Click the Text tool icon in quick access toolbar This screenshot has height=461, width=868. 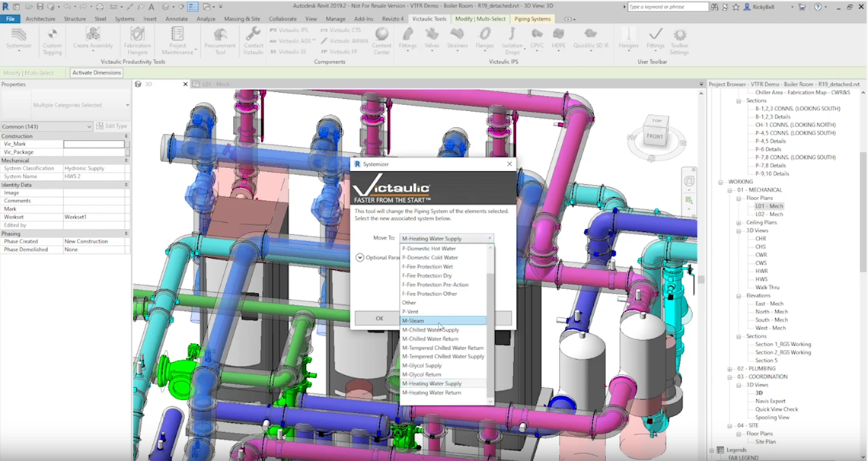point(151,7)
